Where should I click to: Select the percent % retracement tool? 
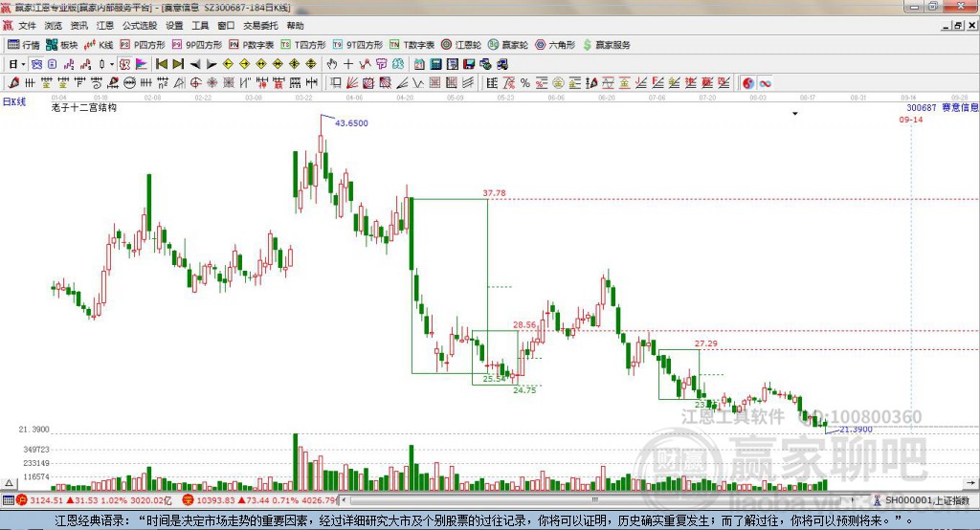[x=525, y=82]
